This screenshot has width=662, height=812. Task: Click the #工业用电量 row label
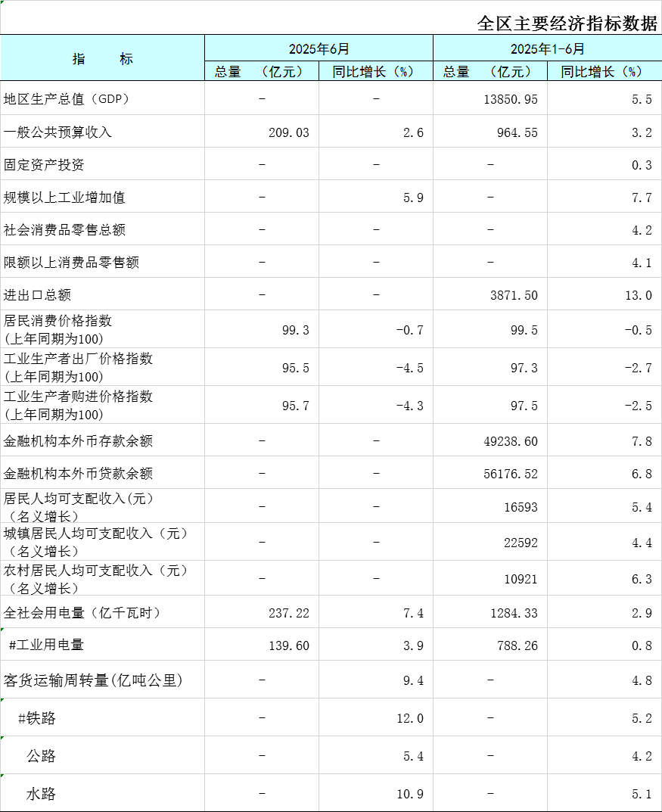46,646
